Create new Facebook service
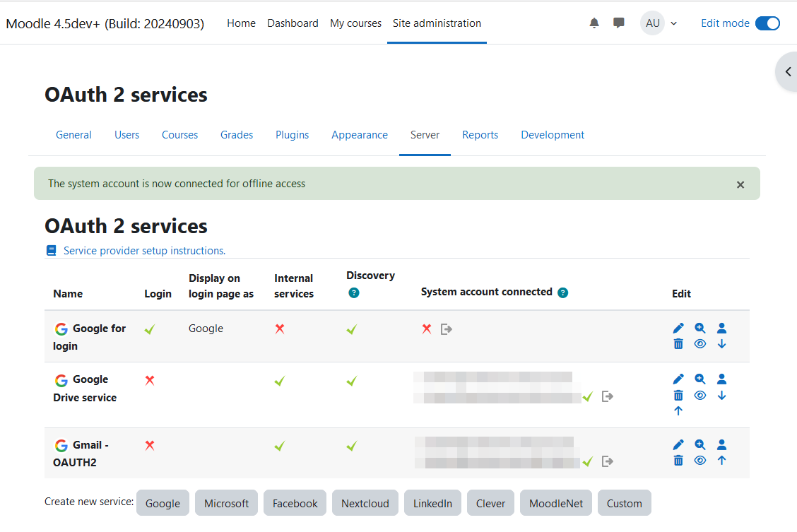Image resolution: width=797 pixels, height=532 pixels. point(295,503)
